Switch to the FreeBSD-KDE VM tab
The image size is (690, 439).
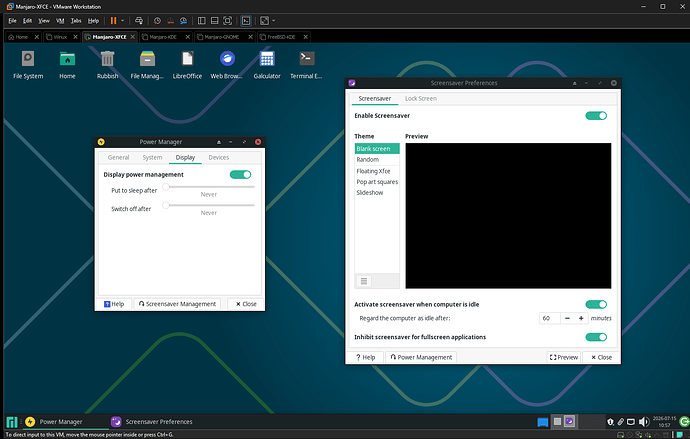[282, 37]
